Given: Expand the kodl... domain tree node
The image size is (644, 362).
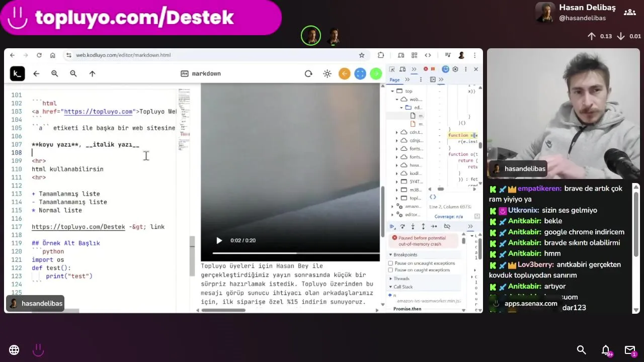Looking at the screenshot, I should coord(397,173).
